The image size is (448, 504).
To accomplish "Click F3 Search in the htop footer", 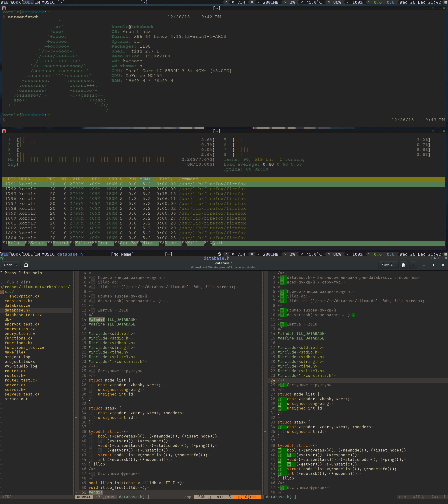I will [58, 243].
